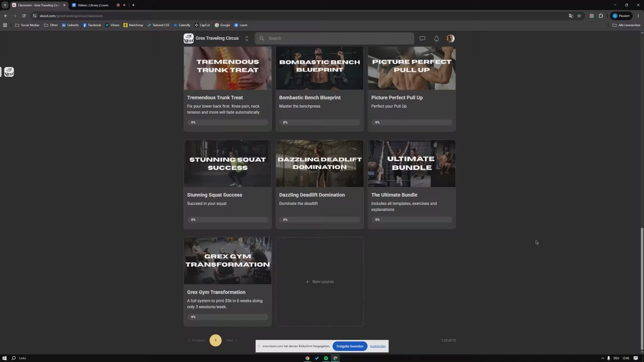Viewport: 644px width, 362px height.
Task: Open Spotify from the taskbar
Action: [x=326, y=358]
